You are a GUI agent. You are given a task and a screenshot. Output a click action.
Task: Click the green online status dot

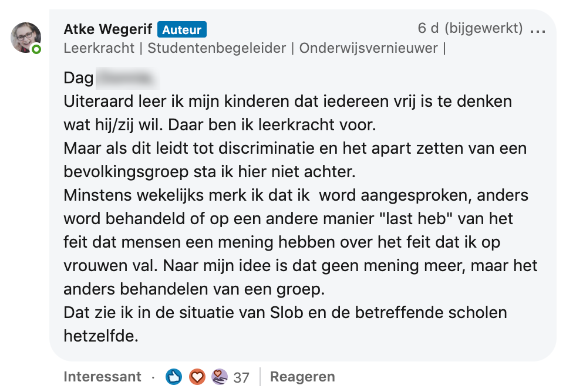pos(36,50)
